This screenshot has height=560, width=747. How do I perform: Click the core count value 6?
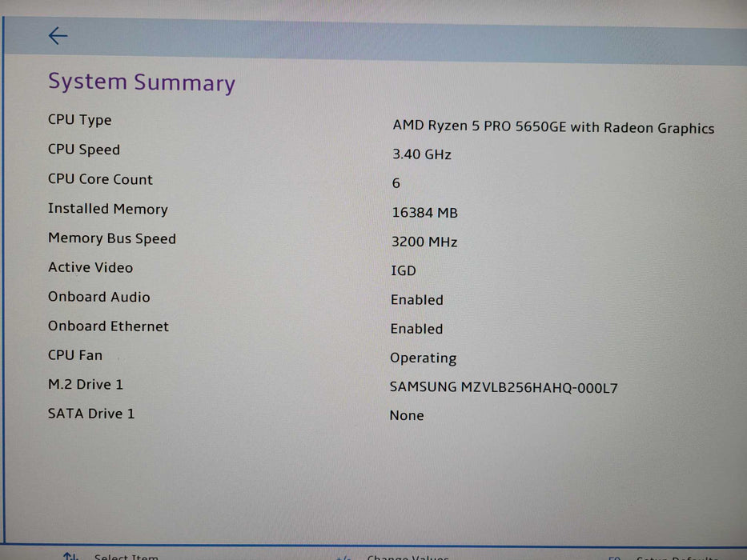click(x=396, y=183)
